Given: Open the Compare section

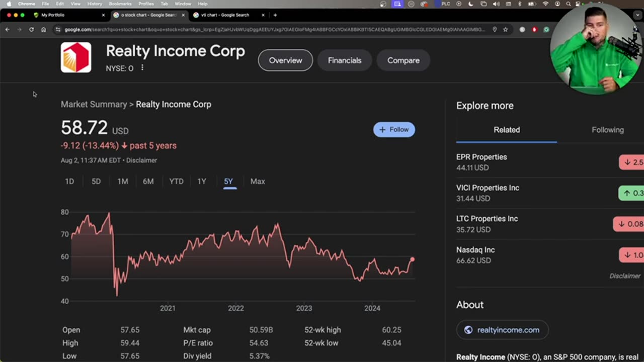Looking at the screenshot, I should (x=404, y=60).
